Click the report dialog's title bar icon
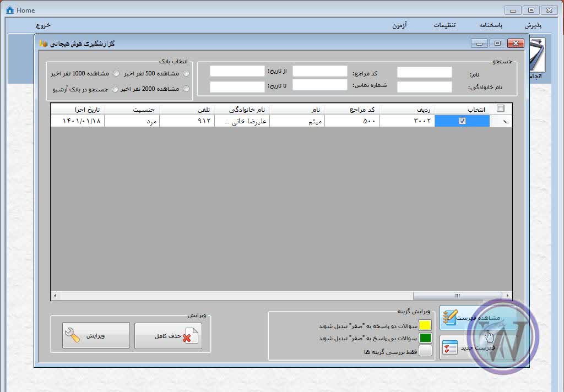 pyautogui.click(x=44, y=43)
